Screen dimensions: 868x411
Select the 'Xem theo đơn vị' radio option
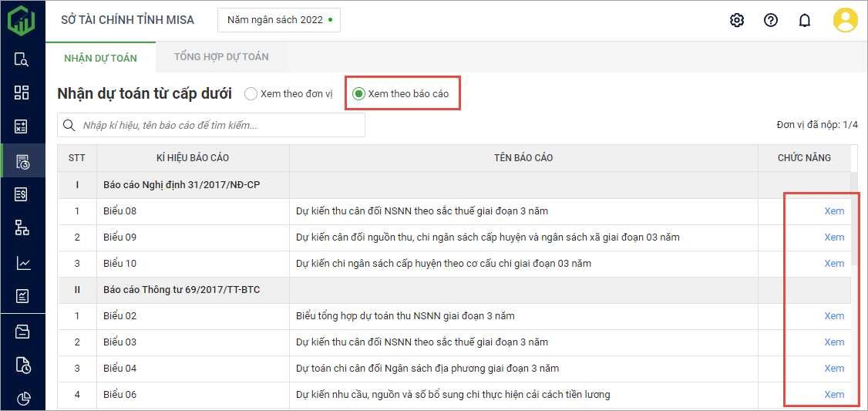tap(251, 94)
